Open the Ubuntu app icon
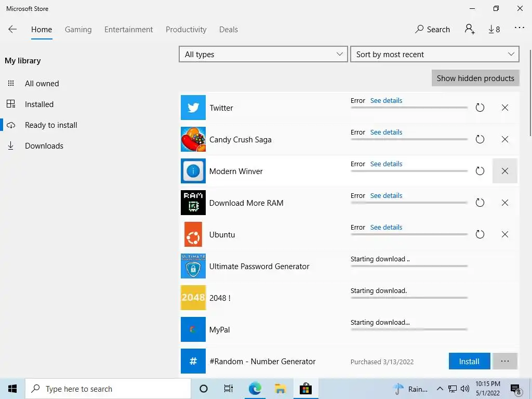The image size is (532, 399). [193, 234]
